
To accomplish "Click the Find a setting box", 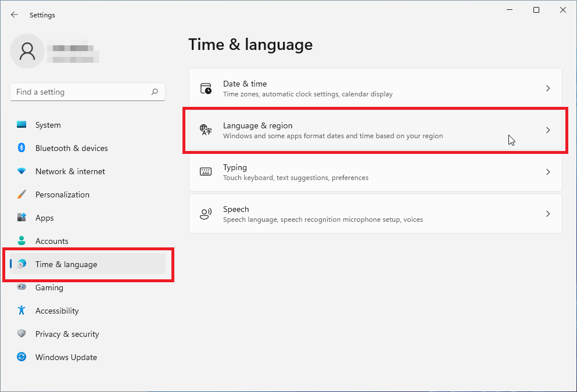I will [88, 92].
